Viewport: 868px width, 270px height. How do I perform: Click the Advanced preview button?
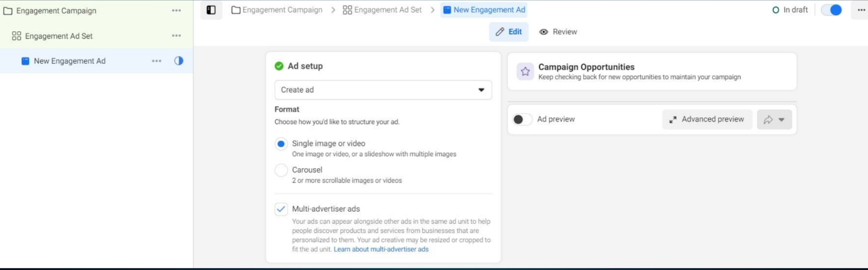click(x=707, y=119)
